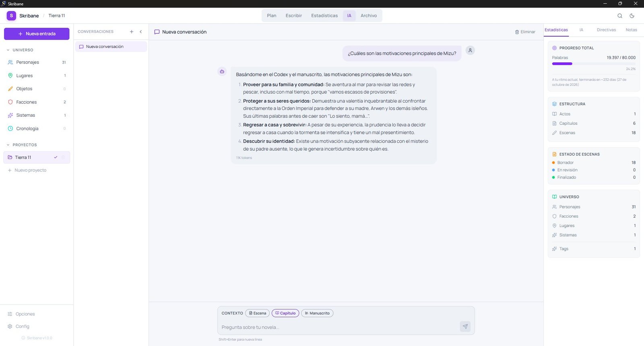This screenshot has width=644, height=346.
Task: Toggle Escena context chip
Action: pyautogui.click(x=258, y=313)
